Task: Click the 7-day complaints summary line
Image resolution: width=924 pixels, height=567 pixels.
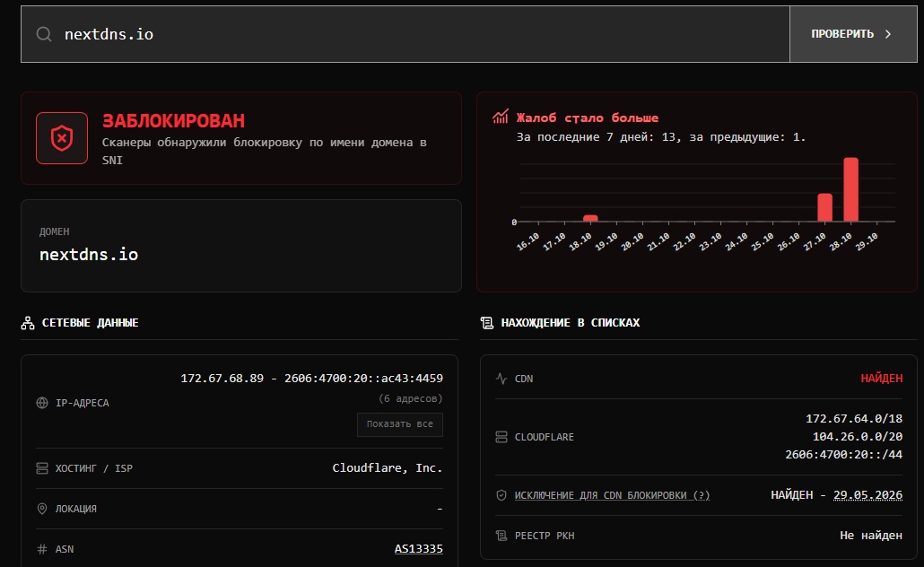Action: click(660, 137)
